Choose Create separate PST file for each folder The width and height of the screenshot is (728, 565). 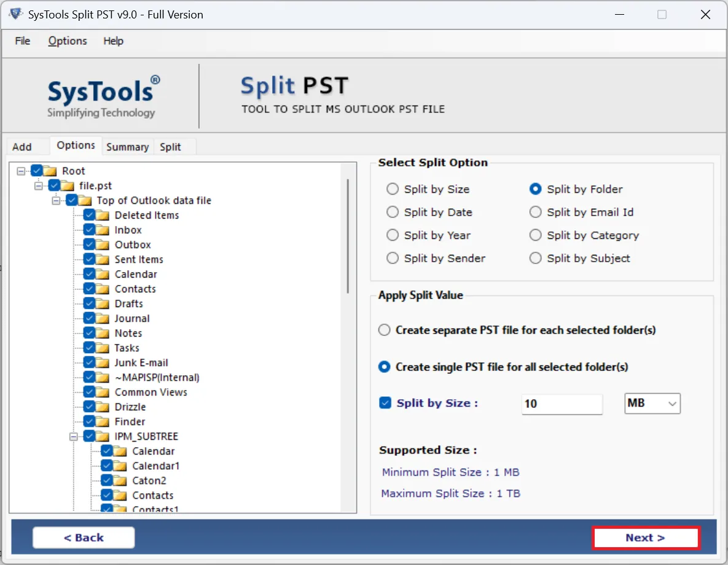[384, 330]
